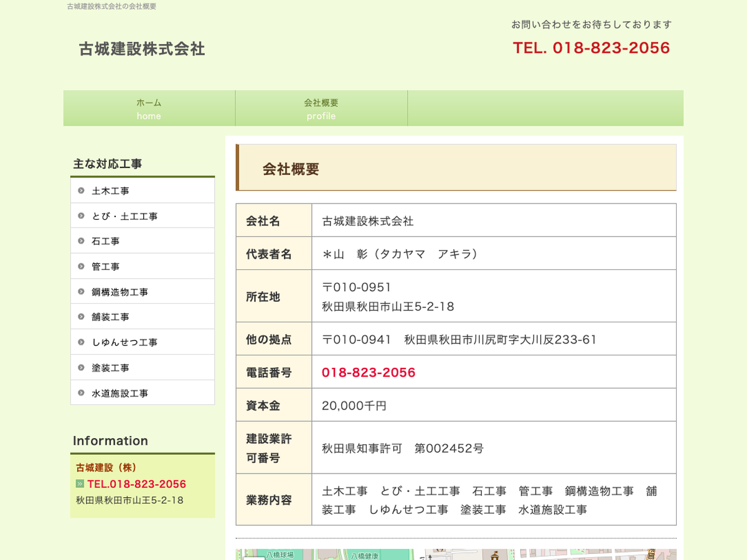Click green arrow icon next to TEL in Information
The image size is (747, 560).
(80, 484)
